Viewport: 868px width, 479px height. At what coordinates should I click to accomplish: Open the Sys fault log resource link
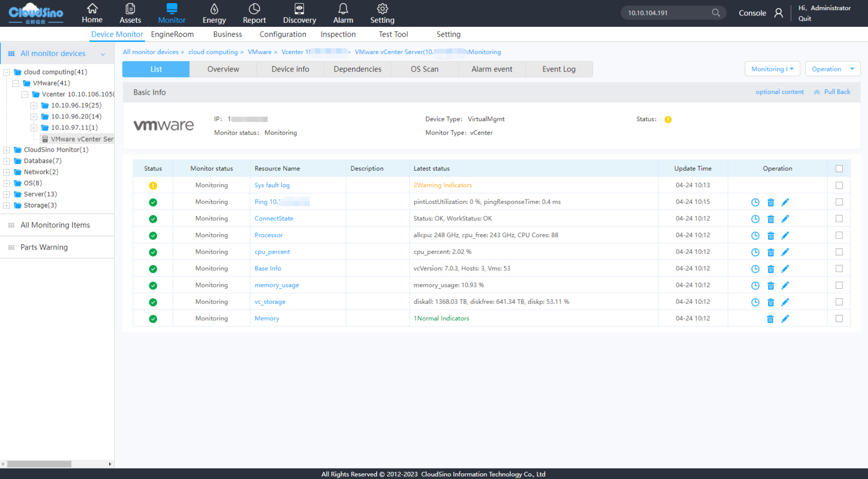pyautogui.click(x=272, y=185)
